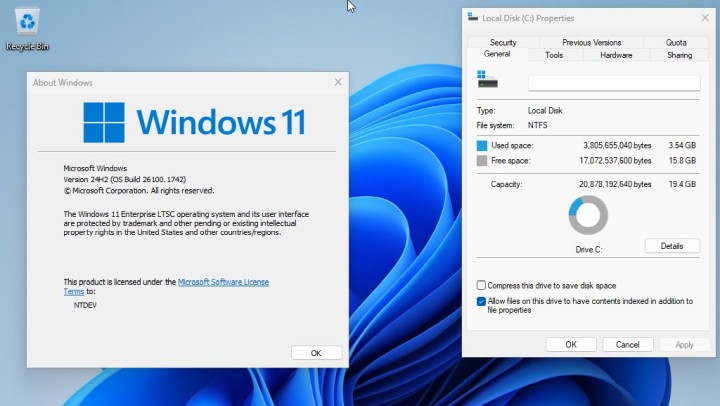720x406 pixels.
Task: Click Cancel in the Properties dialog
Action: pos(627,344)
